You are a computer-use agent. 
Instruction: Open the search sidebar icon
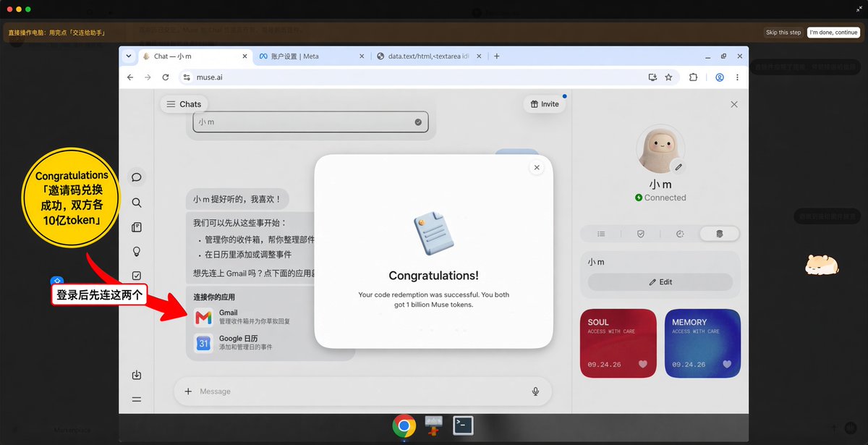pyautogui.click(x=137, y=203)
